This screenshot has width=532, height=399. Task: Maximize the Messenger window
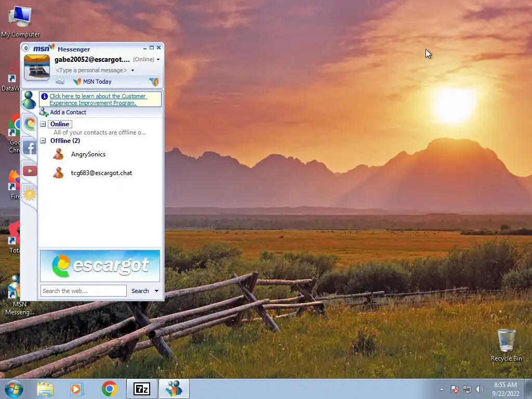coord(152,48)
